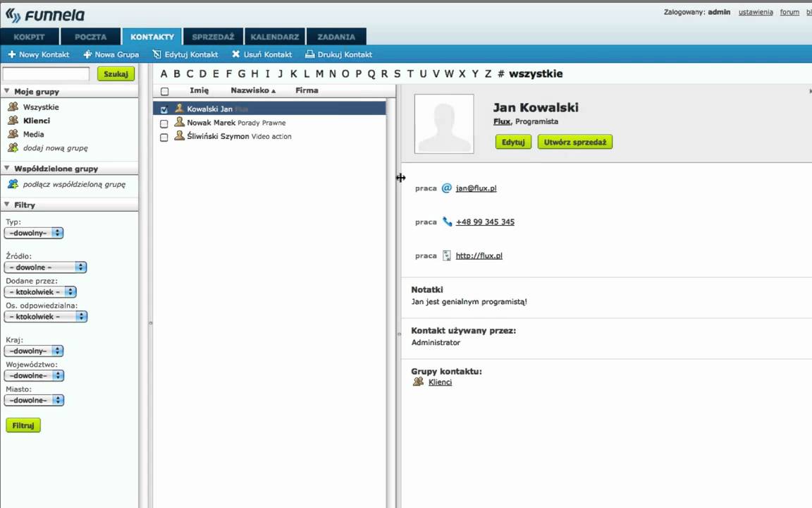Viewport: 812px width, 508px height.
Task: Open the jan@flux.pl email link
Action: click(x=476, y=188)
